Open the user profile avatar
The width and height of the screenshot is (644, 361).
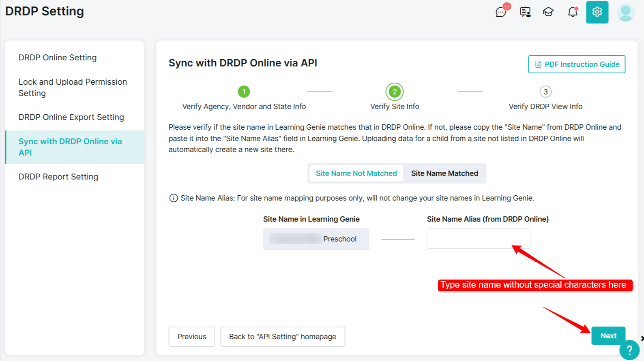626,13
